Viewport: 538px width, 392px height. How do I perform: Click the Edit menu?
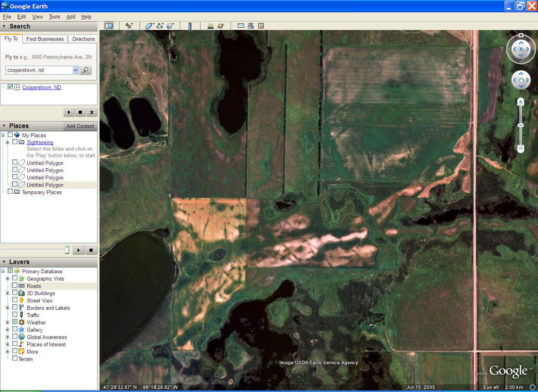coord(22,17)
